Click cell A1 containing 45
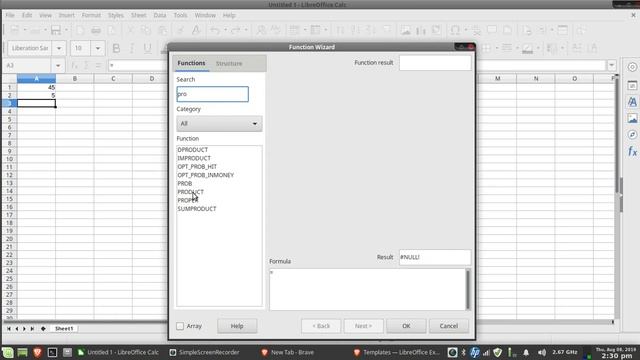The image size is (640, 360). coord(36,87)
